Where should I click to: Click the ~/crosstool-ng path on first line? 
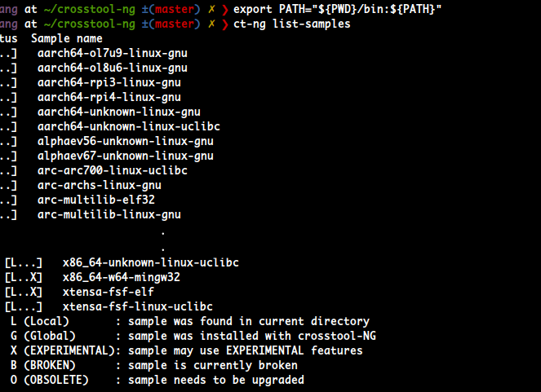tap(90, 10)
